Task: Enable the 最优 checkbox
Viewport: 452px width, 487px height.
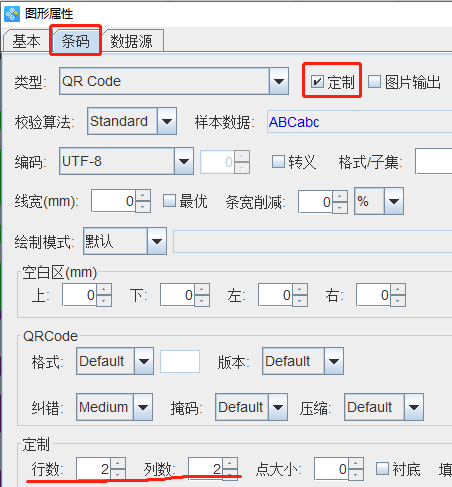Action: [169, 201]
